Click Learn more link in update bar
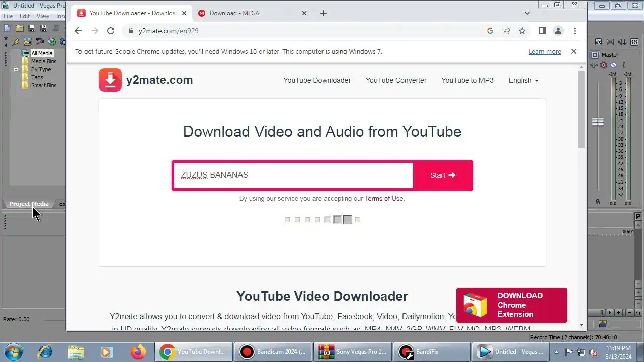 (545, 51)
